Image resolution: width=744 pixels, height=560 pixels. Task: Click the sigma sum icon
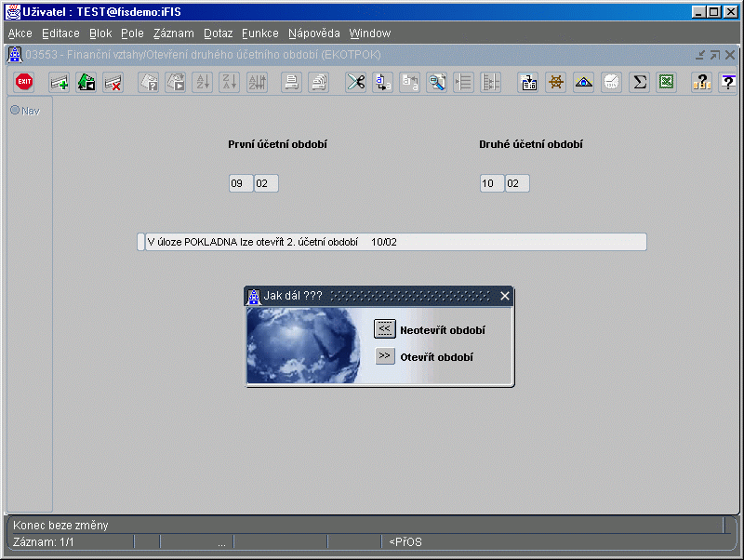[640, 83]
